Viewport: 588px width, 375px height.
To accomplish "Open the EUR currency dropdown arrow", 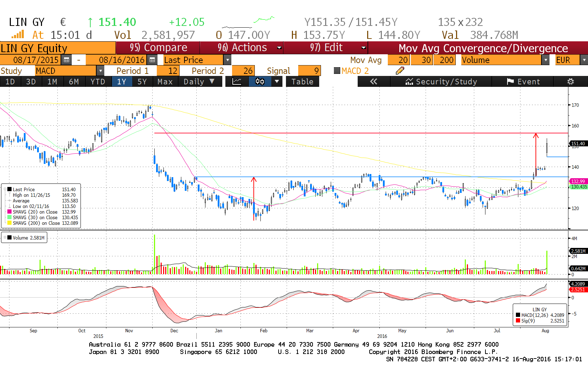I will 584,60.
